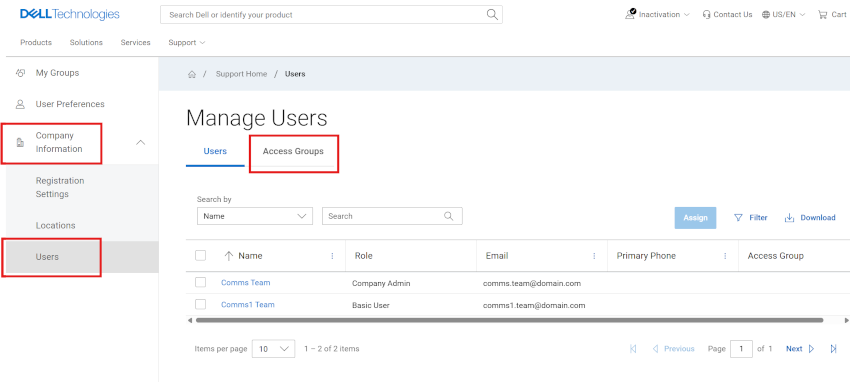Click the User Preferences person icon
The width and height of the screenshot is (850, 382).
[x=21, y=104]
